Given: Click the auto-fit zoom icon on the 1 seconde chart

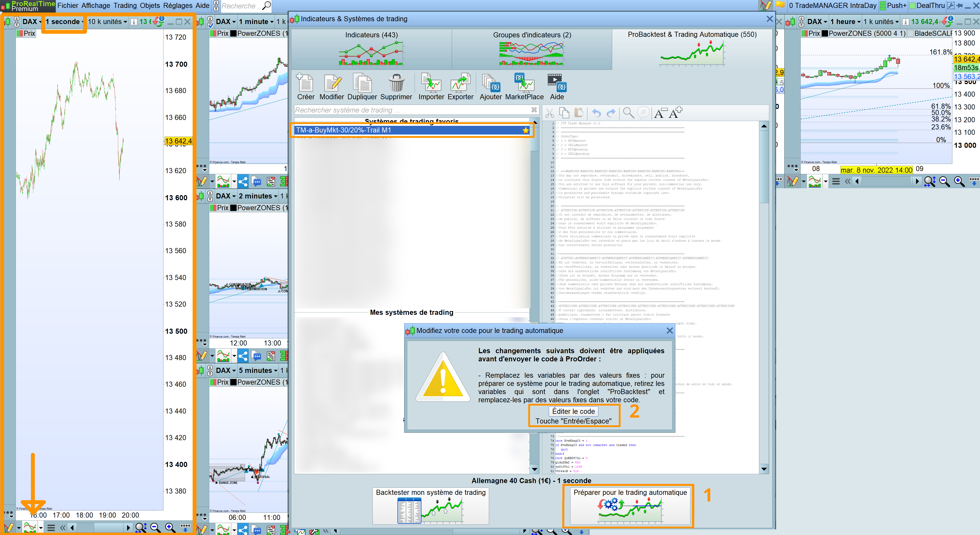Looking at the screenshot, I should pyautogui.click(x=141, y=527).
